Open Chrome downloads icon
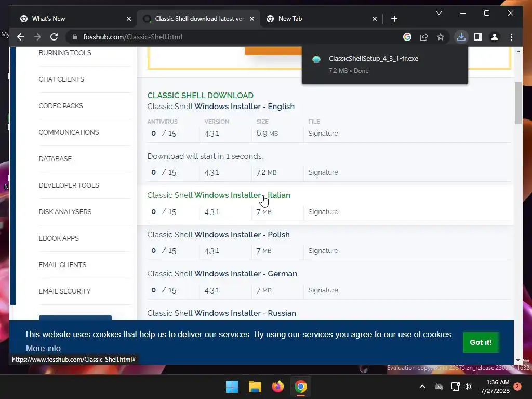532x399 pixels. [461, 37]
